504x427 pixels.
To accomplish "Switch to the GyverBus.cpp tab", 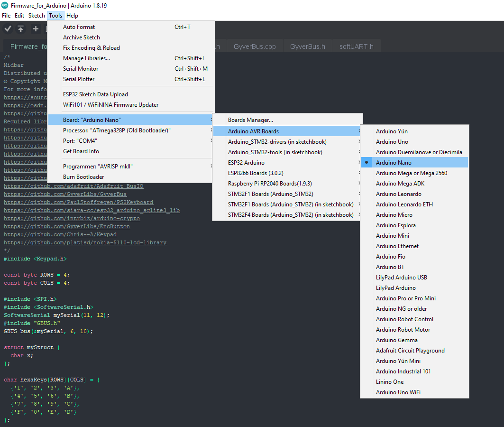I will pyautogui.click(x=255, y=46).
